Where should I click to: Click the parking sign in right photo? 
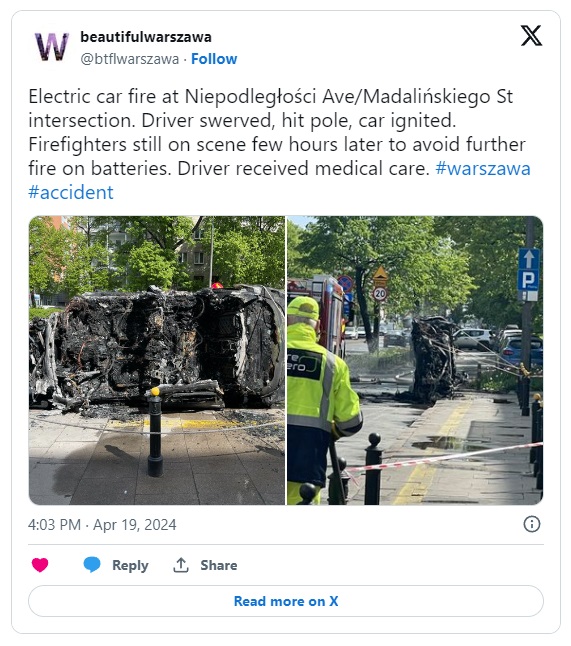[x=529, y=275]
